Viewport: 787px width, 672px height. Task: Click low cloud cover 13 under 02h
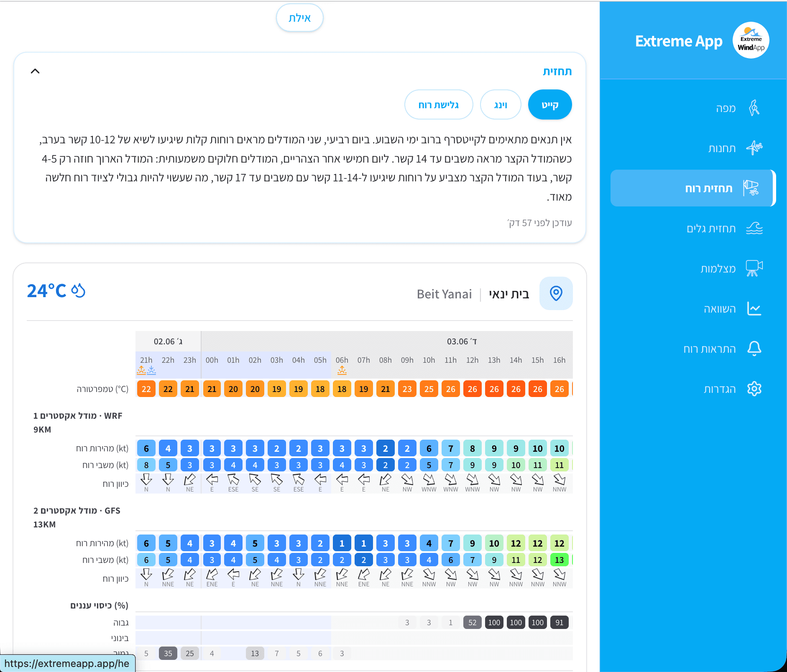(255, 653)
